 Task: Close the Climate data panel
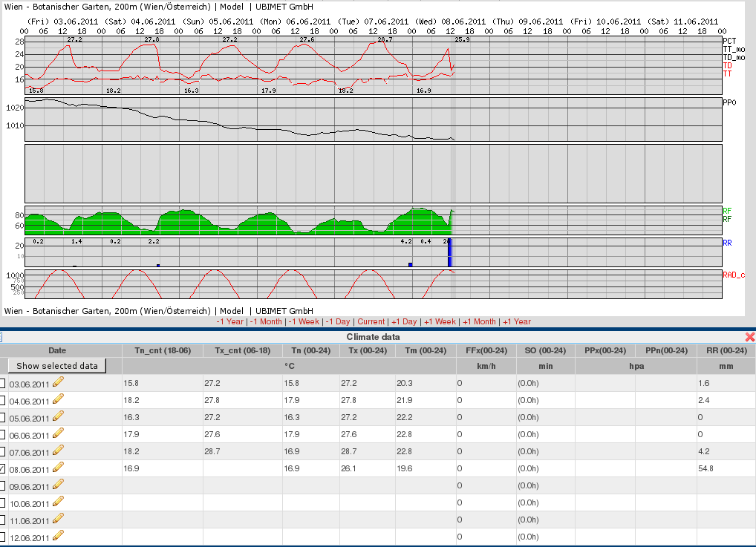point(750,337)
